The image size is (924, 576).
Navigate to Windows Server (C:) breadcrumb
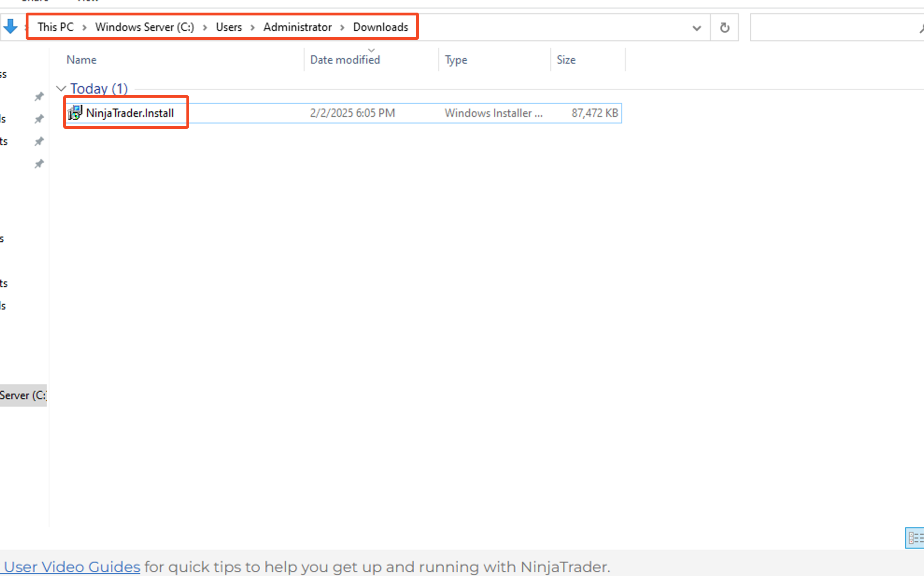coord(144,27)
